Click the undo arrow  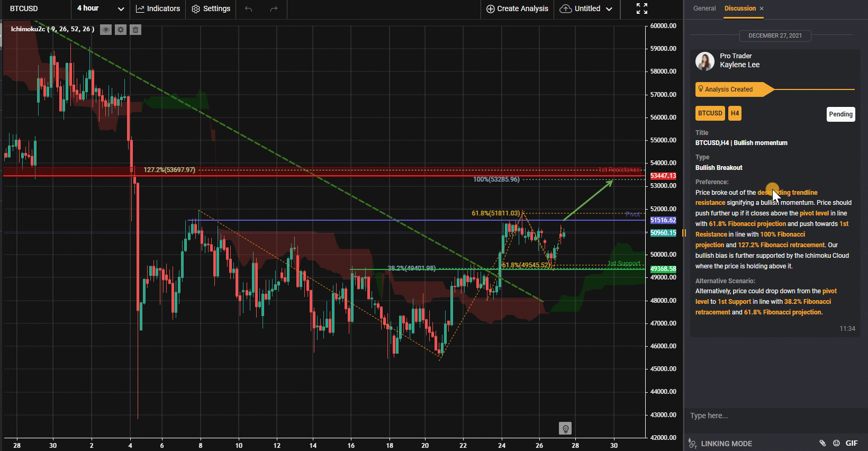pyautogui.click(x=249, y=8)
